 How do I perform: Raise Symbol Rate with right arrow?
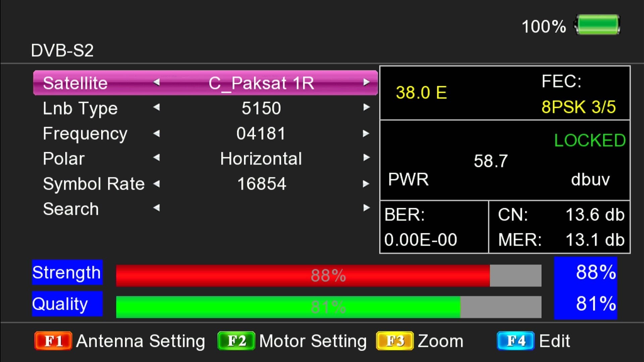click(366, 184)
